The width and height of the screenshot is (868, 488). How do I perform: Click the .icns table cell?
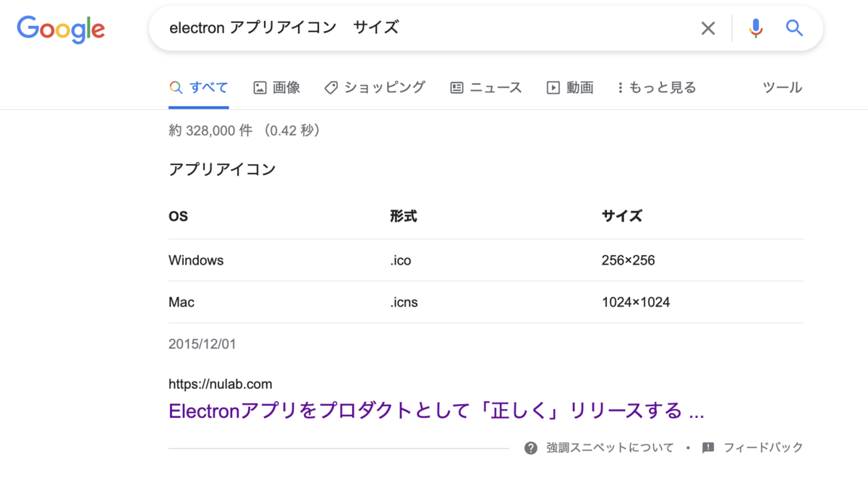[404, 302]
